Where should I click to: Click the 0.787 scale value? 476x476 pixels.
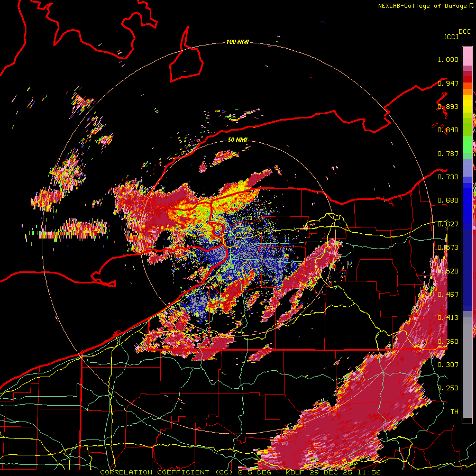[x=448, y=153]
